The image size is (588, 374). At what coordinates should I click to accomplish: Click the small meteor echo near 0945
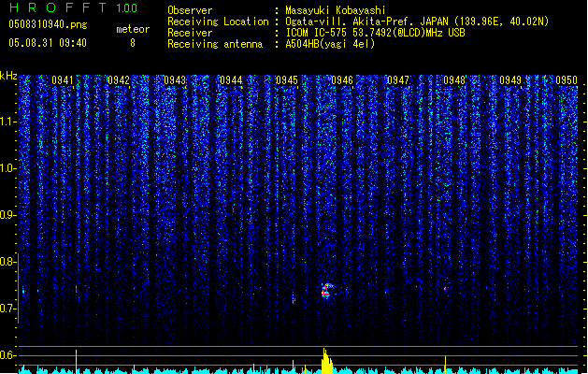[x=294, y=299]
